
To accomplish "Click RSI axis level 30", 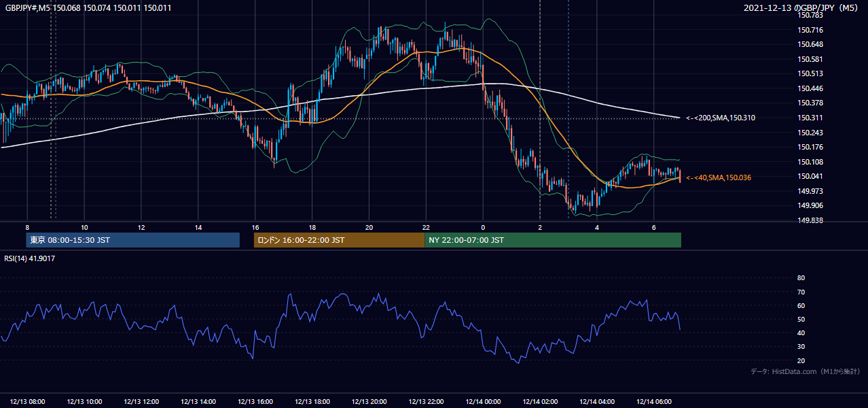I will [x=801, y=347].
